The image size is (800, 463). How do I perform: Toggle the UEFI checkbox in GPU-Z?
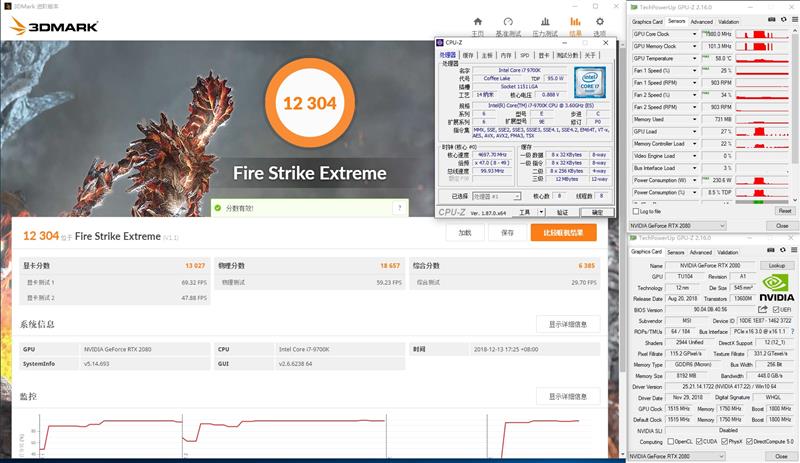(x=776, y=310)
